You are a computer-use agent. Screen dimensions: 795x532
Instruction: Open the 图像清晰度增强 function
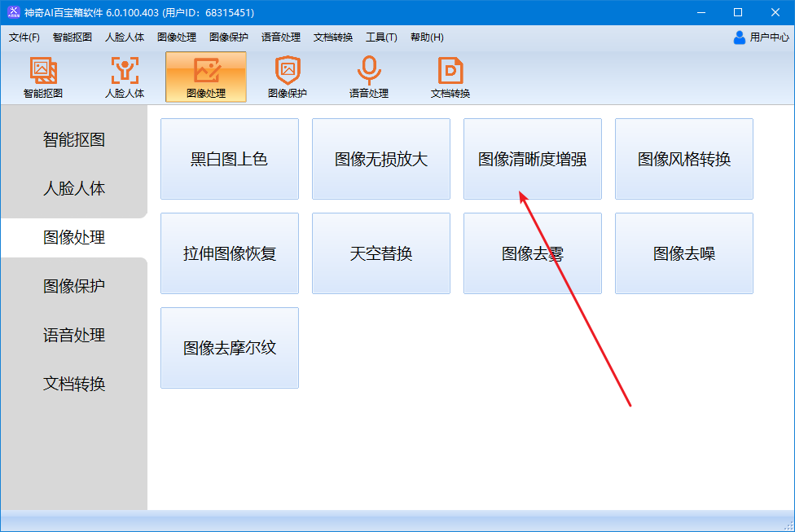coord(533,159)
